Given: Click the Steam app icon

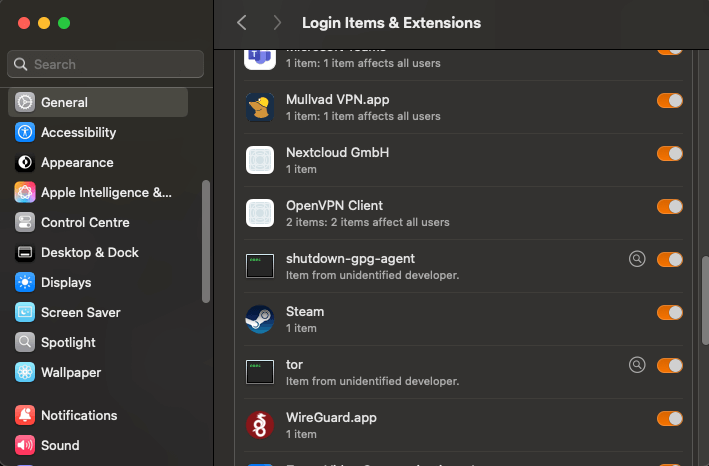Looking at the screenshot, I should tap(260, 319).
